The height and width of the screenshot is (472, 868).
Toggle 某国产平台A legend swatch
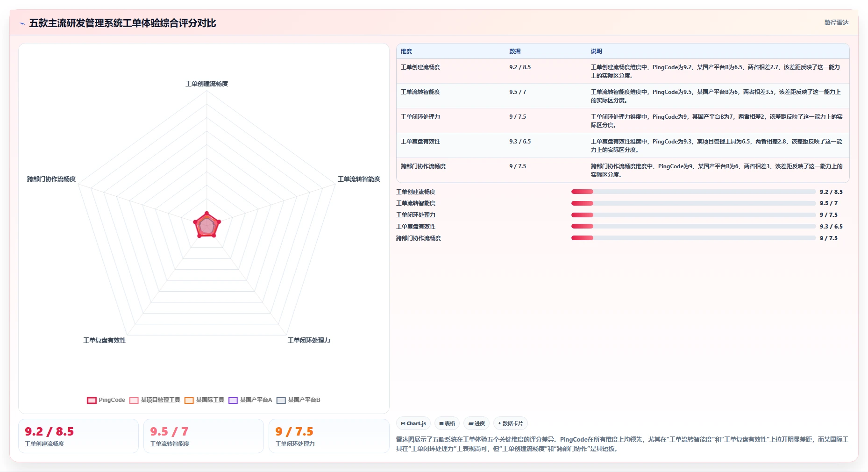233,400
